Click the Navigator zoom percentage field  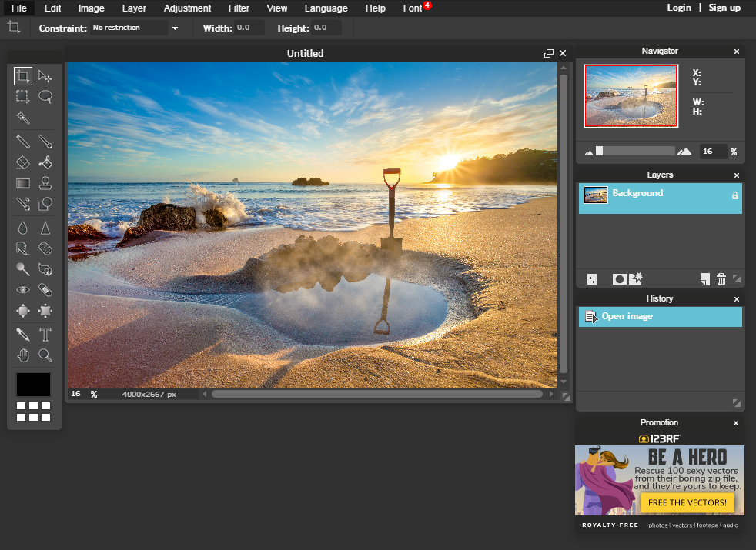click(713, 152)
